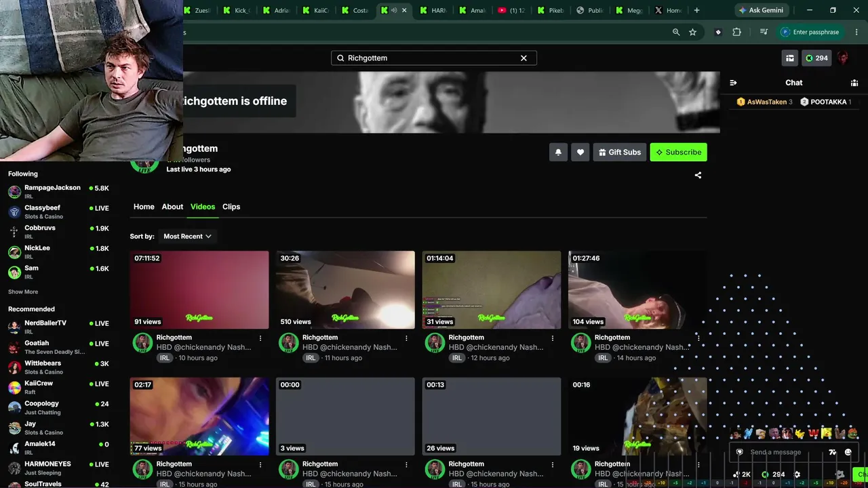
Task: Click the HARMONEYES channel avatar
Action: 14,468
